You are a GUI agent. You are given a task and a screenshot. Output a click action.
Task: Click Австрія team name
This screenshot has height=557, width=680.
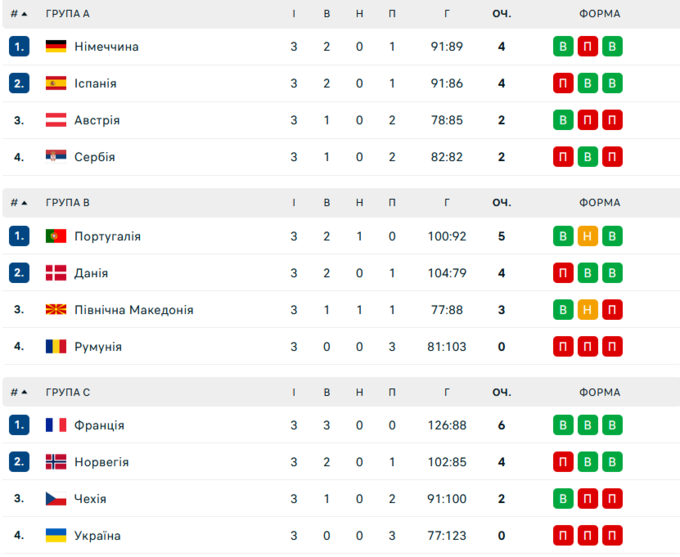pos(97,120)
